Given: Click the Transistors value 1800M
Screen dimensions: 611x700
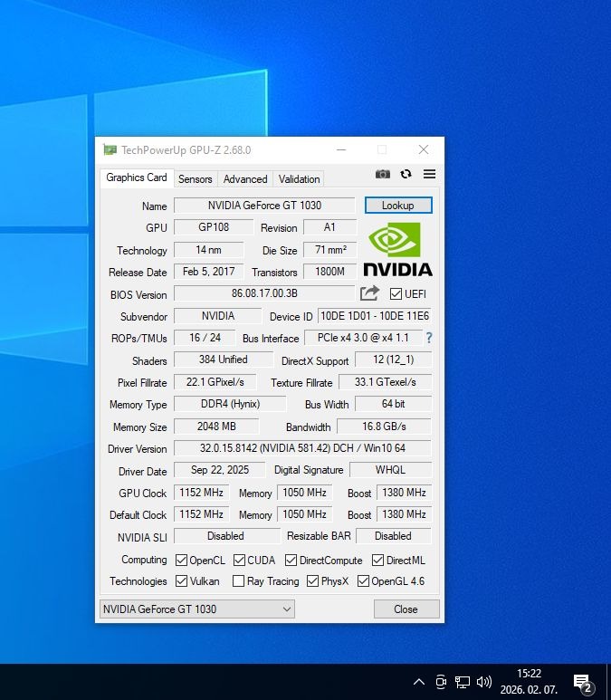Looking at the screenshot, I should (329, 272).
